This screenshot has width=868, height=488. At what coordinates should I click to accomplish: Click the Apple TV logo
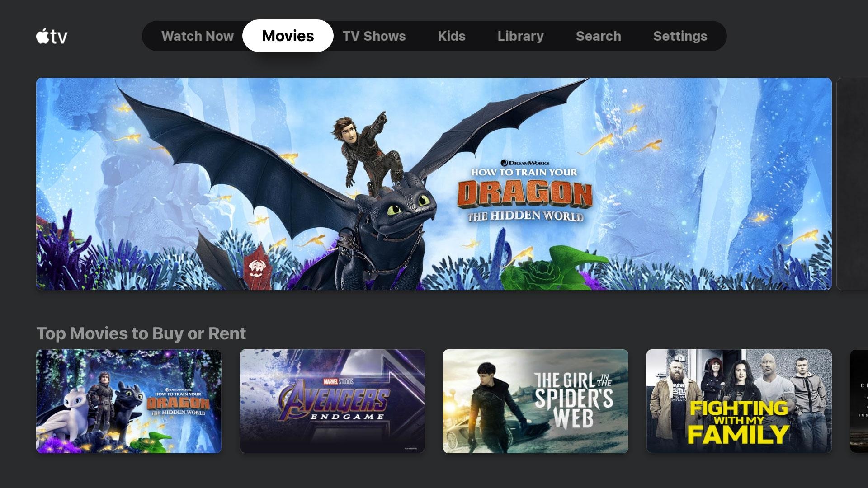52,36
